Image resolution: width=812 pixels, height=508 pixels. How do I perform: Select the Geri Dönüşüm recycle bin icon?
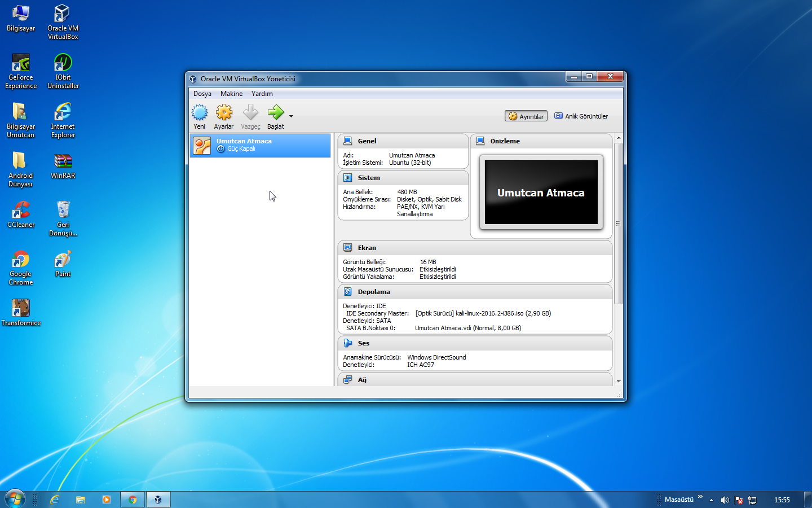point(63,218)
